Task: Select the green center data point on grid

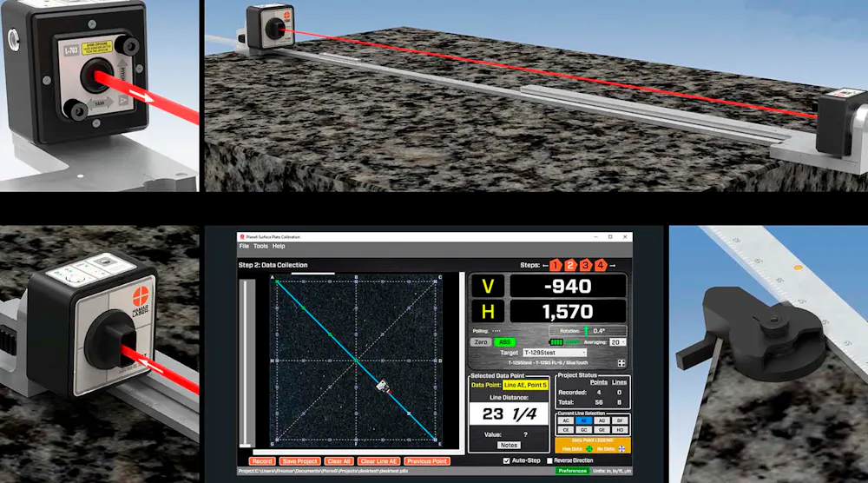Action: pyautogui.click(x=356, y=361)
